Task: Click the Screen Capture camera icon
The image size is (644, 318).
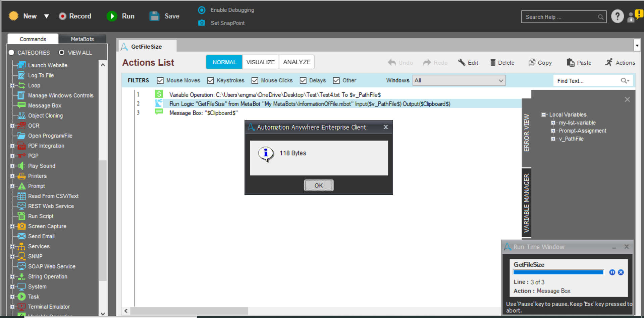Action: click(x=21, y=226)
